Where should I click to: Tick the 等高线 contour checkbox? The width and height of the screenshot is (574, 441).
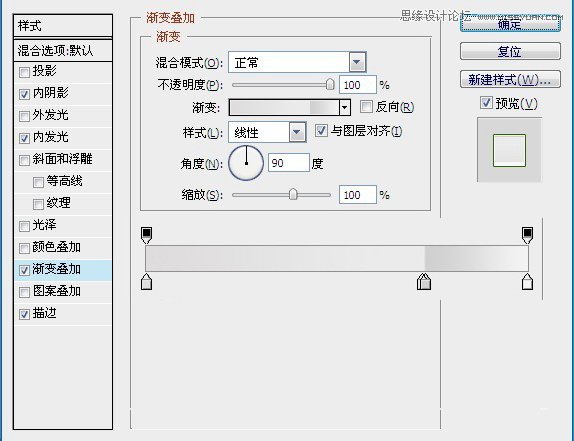coord(38,182)
